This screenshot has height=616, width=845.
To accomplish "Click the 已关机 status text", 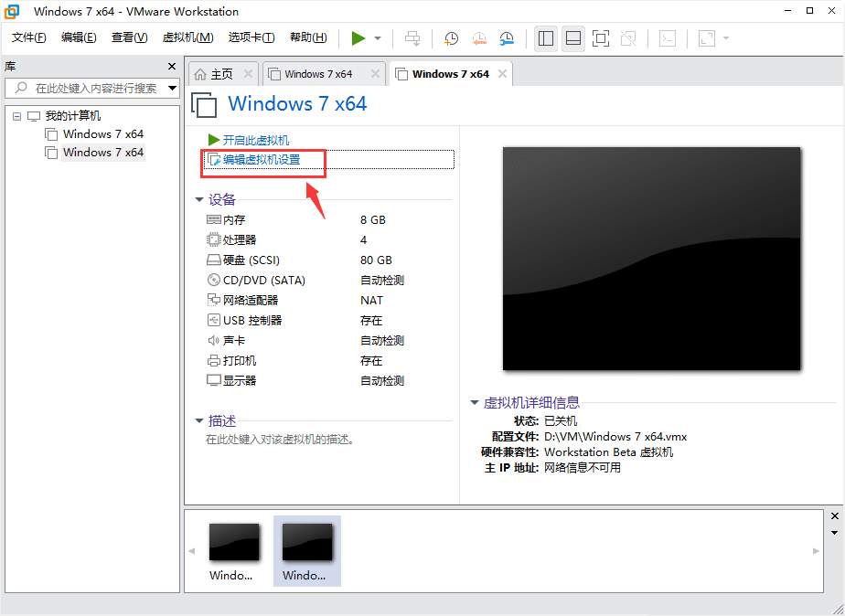I will point(561,420).
